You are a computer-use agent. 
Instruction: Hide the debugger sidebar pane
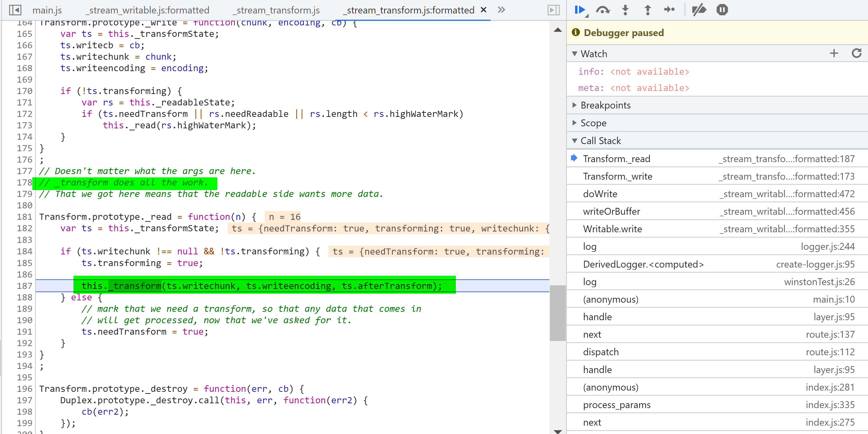coord(554,10)
